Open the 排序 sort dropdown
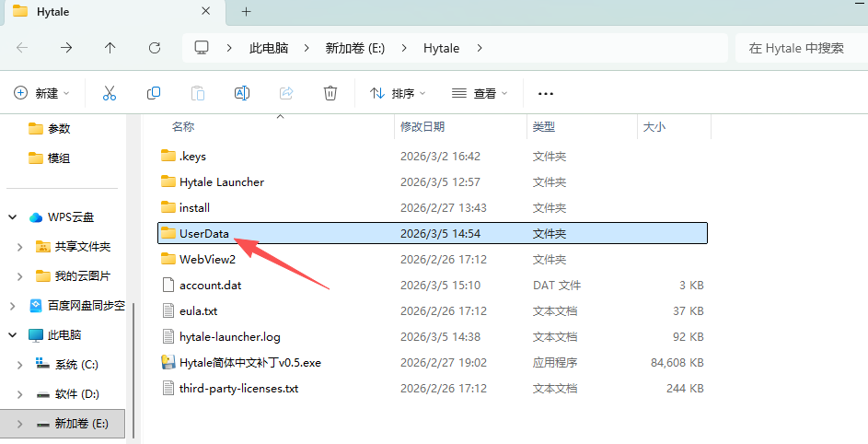This screenshot has height=444, width=868. 398,93
